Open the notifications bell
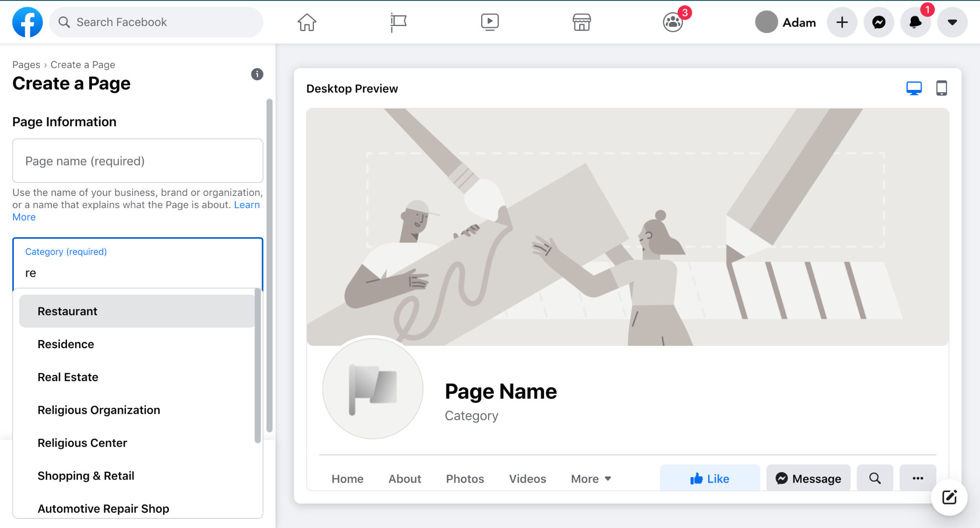The height and width of the screenshot is (528, 980). click(915, 22)
